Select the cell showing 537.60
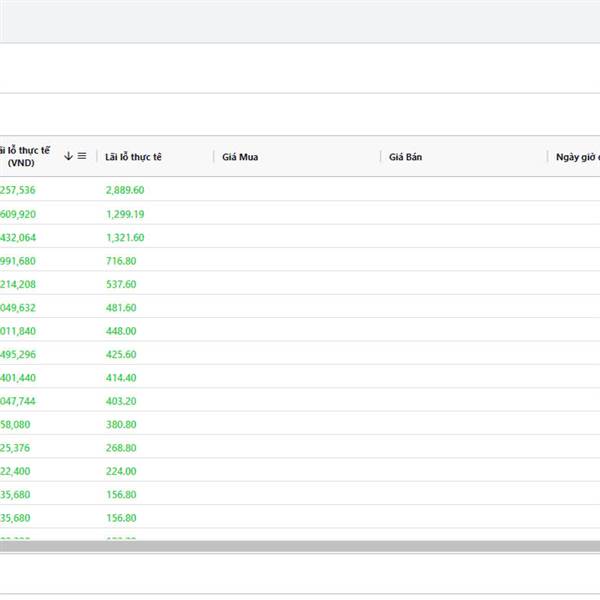 click(121, 284)
